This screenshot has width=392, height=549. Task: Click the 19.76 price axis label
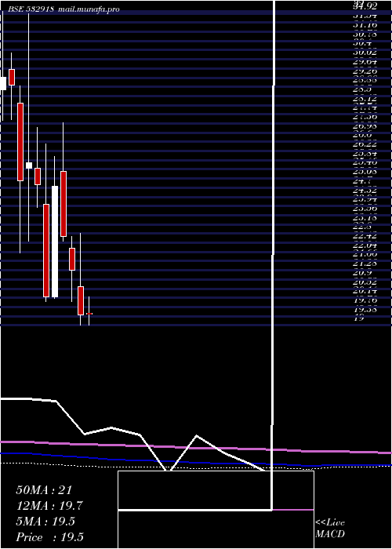(365, 300)
